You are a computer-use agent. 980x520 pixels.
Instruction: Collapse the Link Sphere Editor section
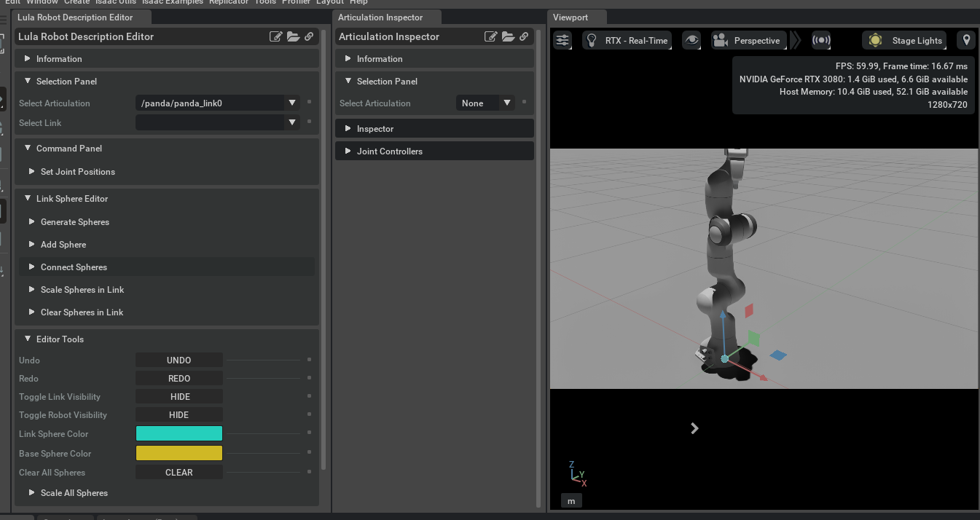167,199
